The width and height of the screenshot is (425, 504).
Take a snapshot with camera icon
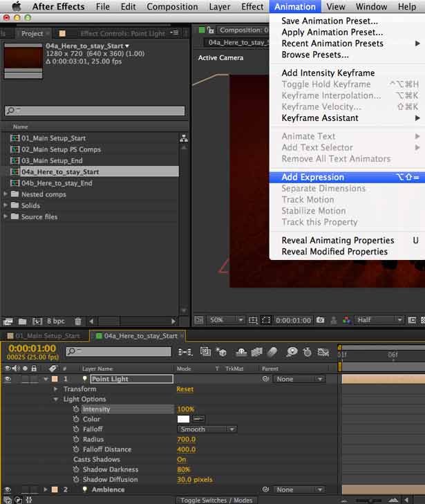click(320, 320)
